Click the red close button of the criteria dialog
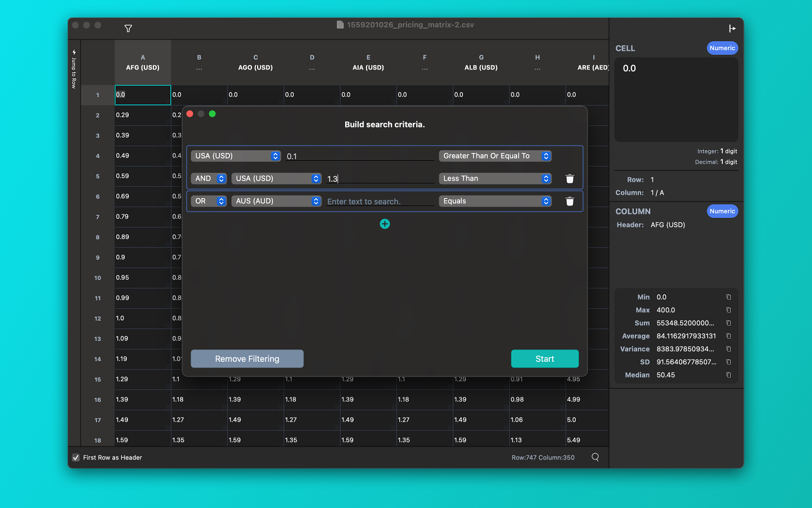Viewport: 812px width, 508px height. 190,114
